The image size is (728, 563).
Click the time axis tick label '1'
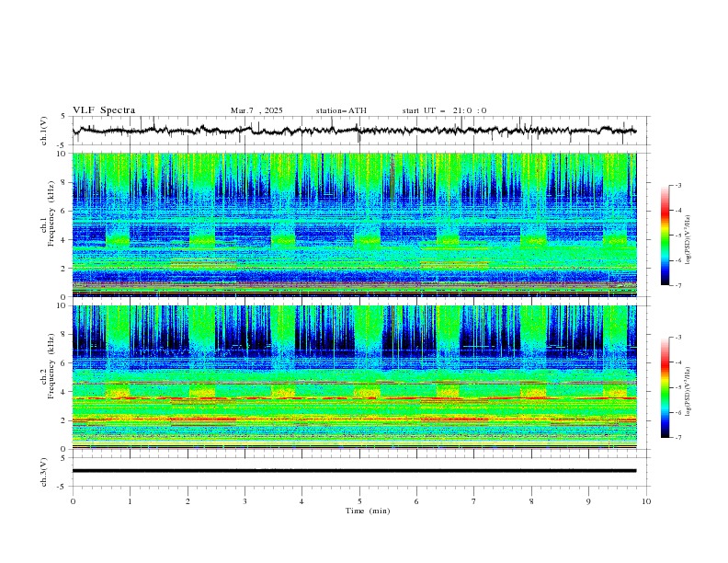[x=130, y=501]
